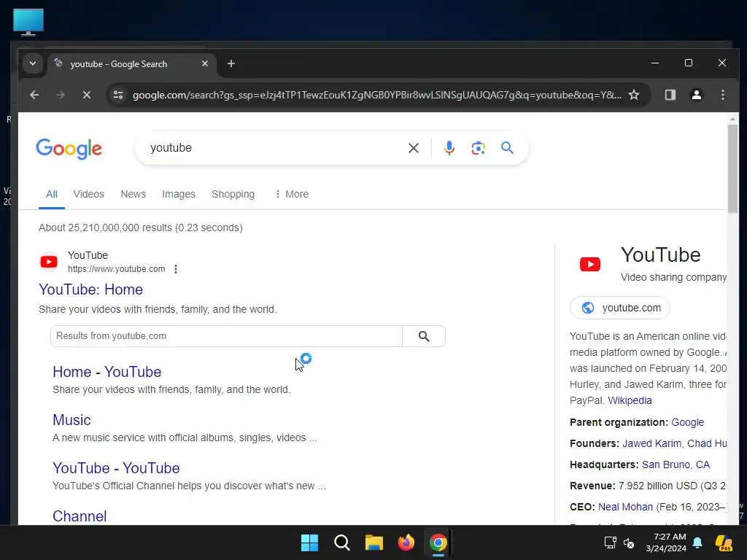Select the All results tab
Viewport: 747px width, 560px height.
click(52, 194)
